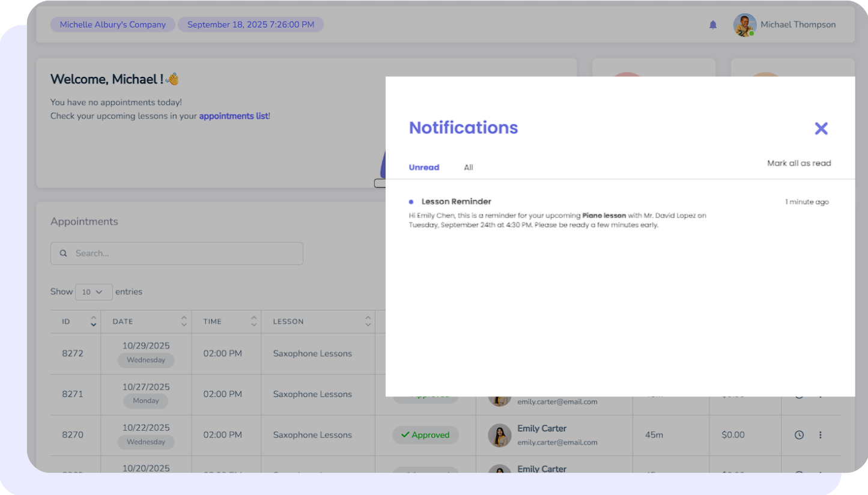Switch to the All notifications tab

pos(469,168)
